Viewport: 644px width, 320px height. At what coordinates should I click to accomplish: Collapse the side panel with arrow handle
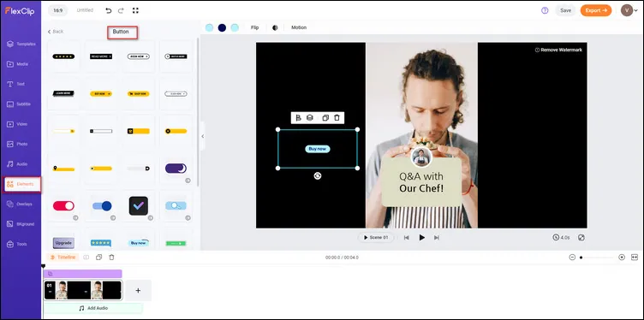coord(202,136)
